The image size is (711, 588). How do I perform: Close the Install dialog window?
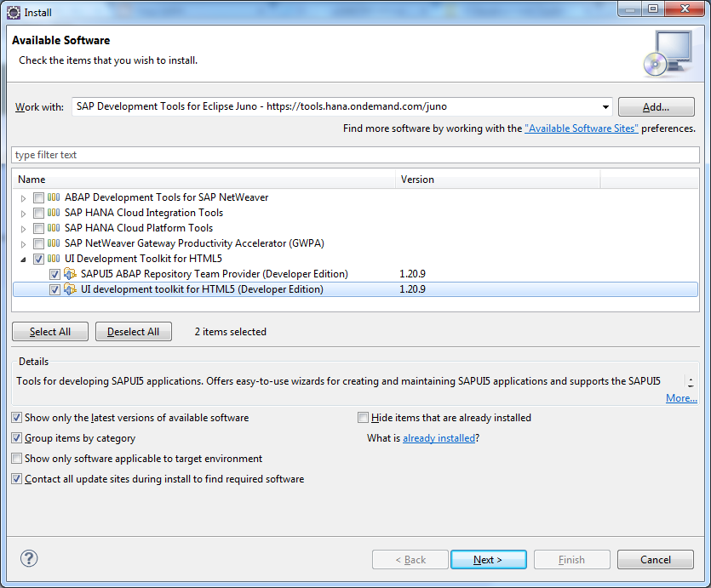(x=685, y=9)
